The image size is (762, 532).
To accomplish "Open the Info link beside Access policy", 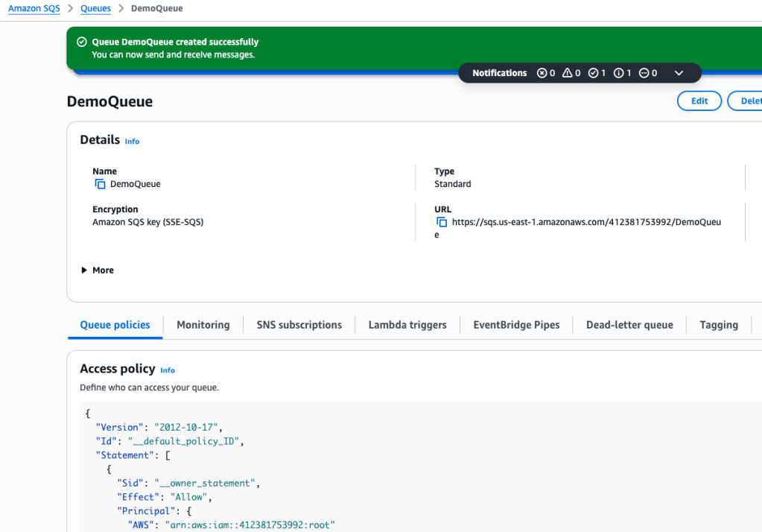I will point(168,370).
